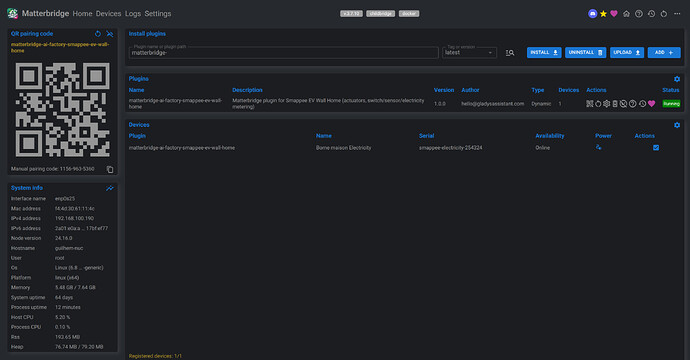Disable the smappee plugin via its Actions icon

(x=623, y=104)
